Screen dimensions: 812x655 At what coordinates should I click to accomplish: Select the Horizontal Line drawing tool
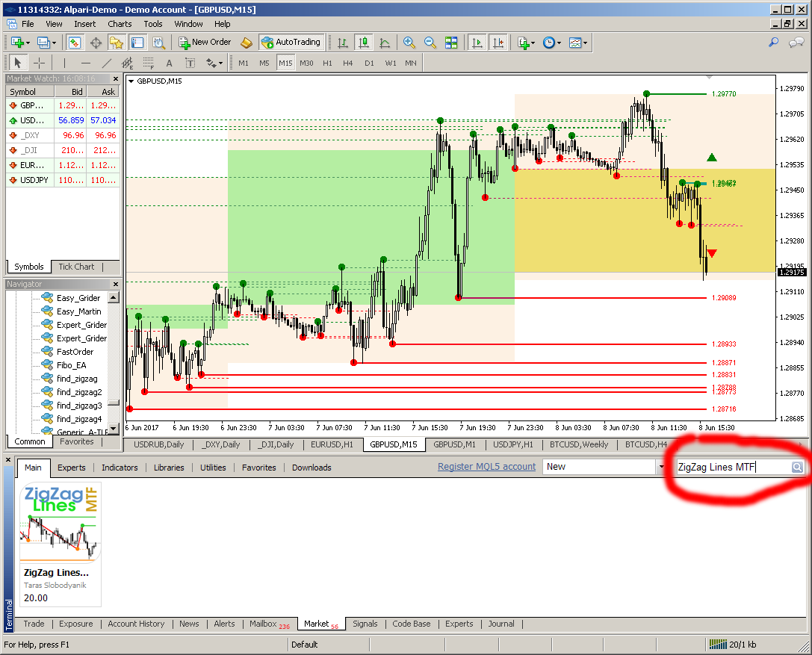point(85,63)
